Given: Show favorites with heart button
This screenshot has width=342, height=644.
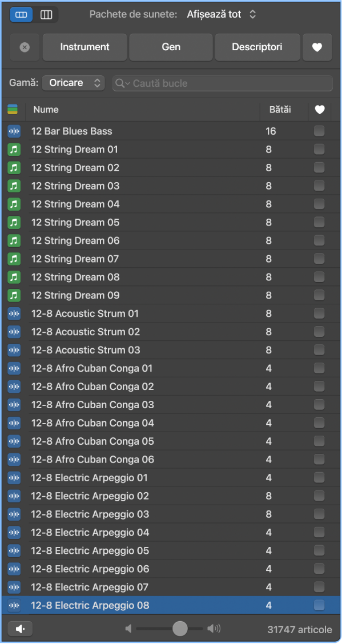Looking at the screenshot, I should pos(317,47).
